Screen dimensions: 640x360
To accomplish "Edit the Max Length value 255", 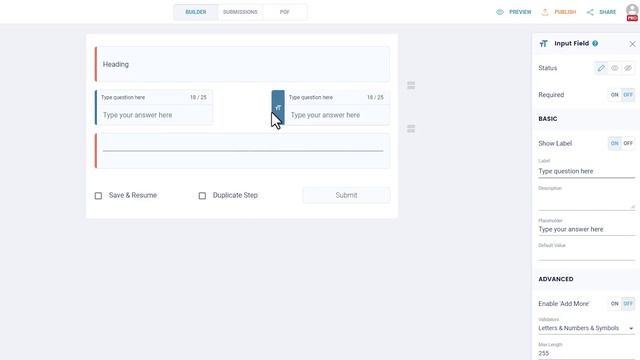I will [x=587, y=353].
